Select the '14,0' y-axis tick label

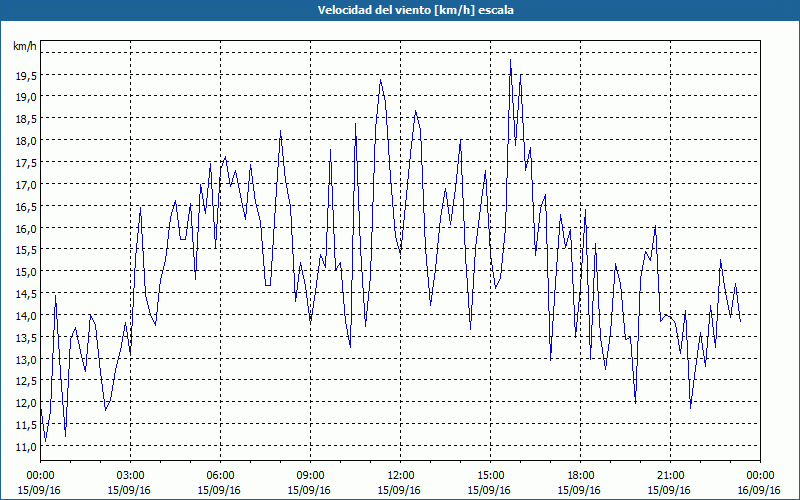coord(26,316)
